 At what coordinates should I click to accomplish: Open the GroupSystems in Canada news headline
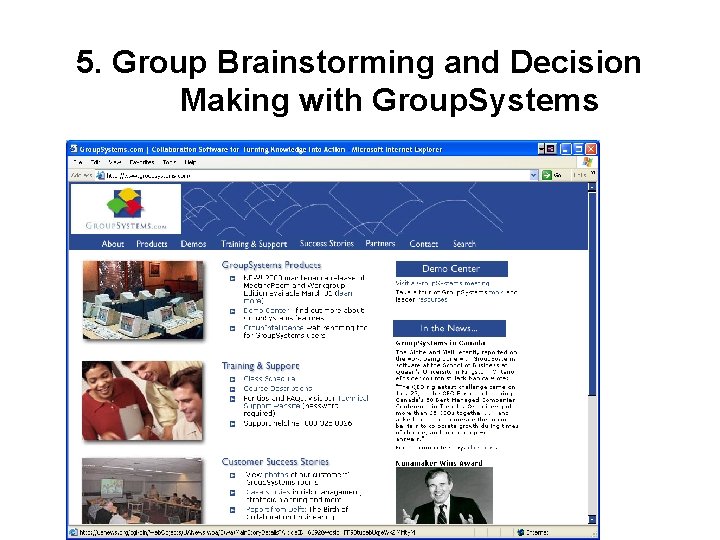[440, 343]
